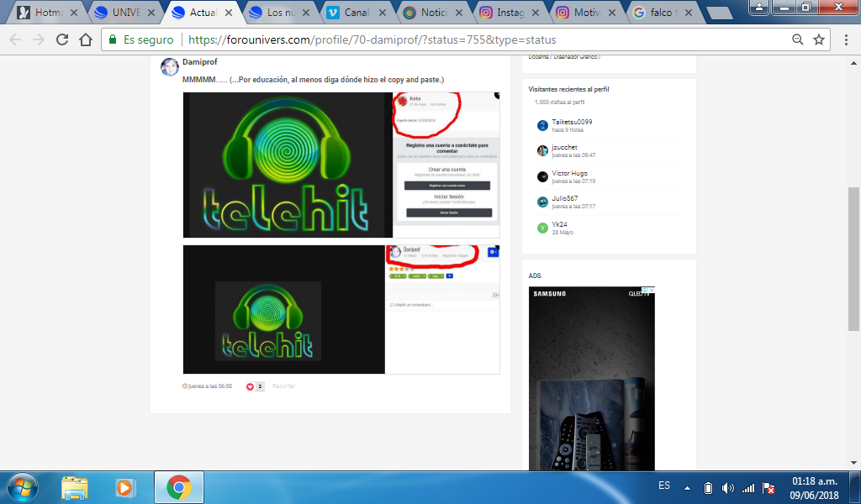Reload the forounivers page
This screenshot has height=504, width=861.
pos(62,39)
